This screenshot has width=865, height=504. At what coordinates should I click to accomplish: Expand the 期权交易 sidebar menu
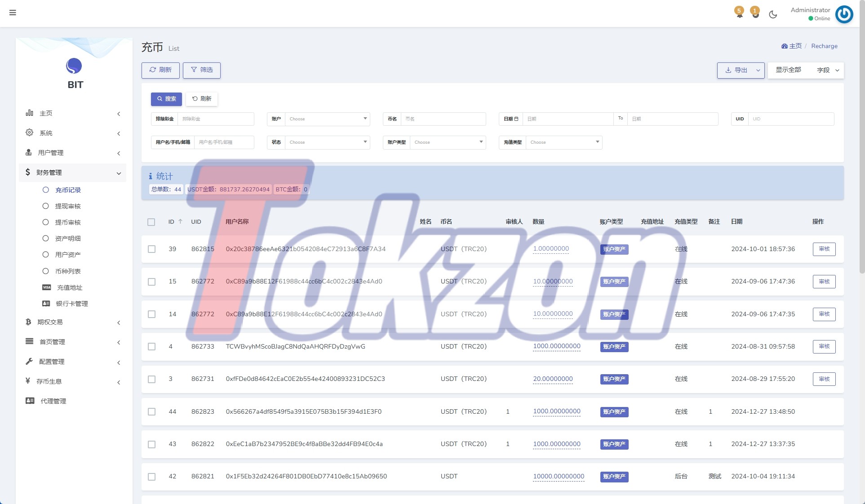50,322
